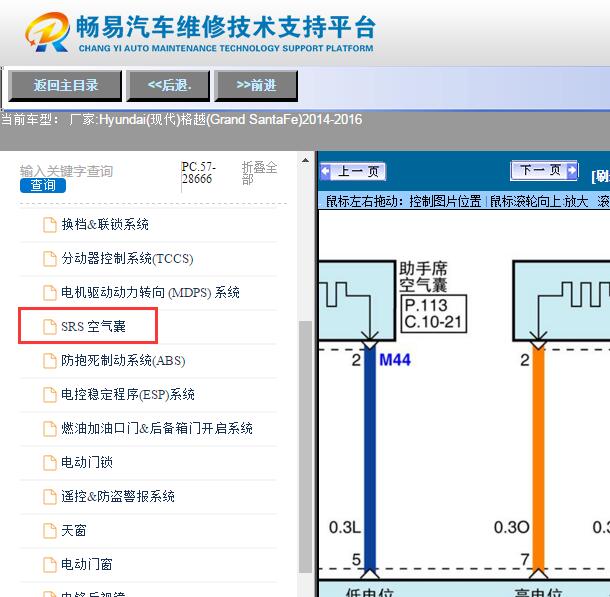Click document icon beside 电动门窗
610x597 pixels.
click(x=49, y=565)
